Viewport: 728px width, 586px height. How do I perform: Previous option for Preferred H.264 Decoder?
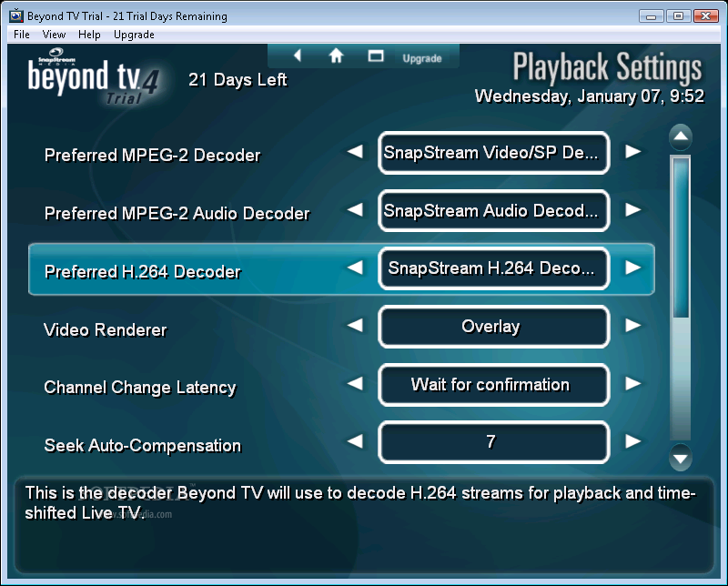tap(355, 268)
